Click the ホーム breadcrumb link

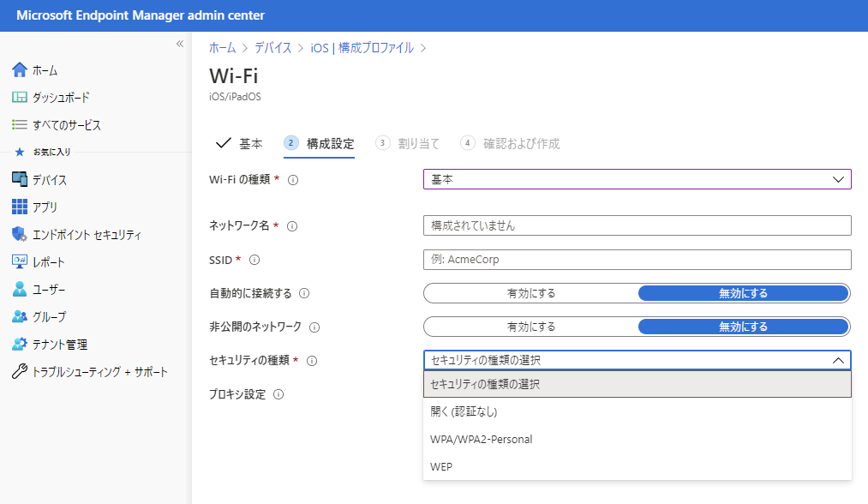coord(223,48)
